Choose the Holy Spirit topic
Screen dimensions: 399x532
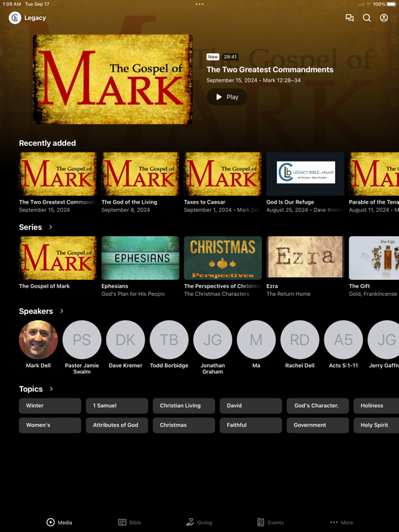point(376,425)
